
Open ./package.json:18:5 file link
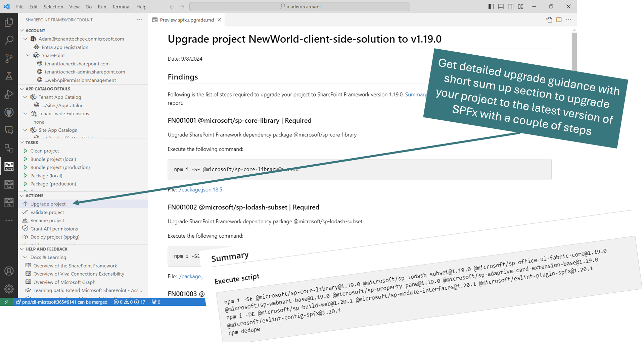point(200,190)
